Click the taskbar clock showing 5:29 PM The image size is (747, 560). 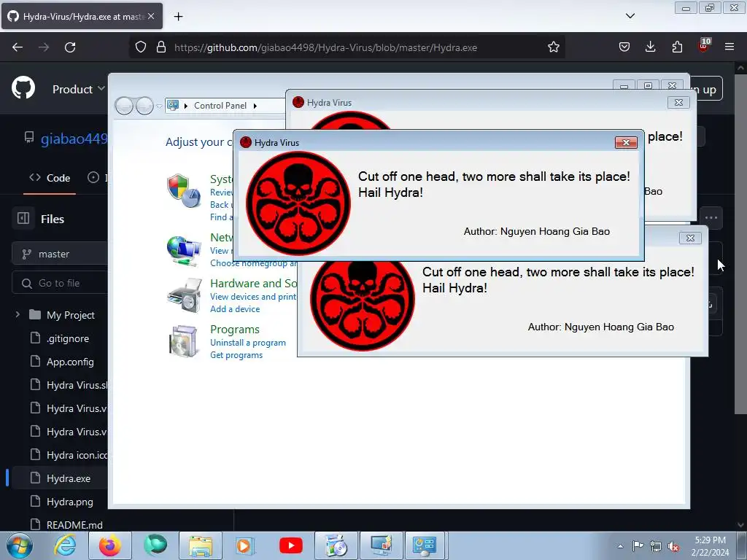point(710,546)
